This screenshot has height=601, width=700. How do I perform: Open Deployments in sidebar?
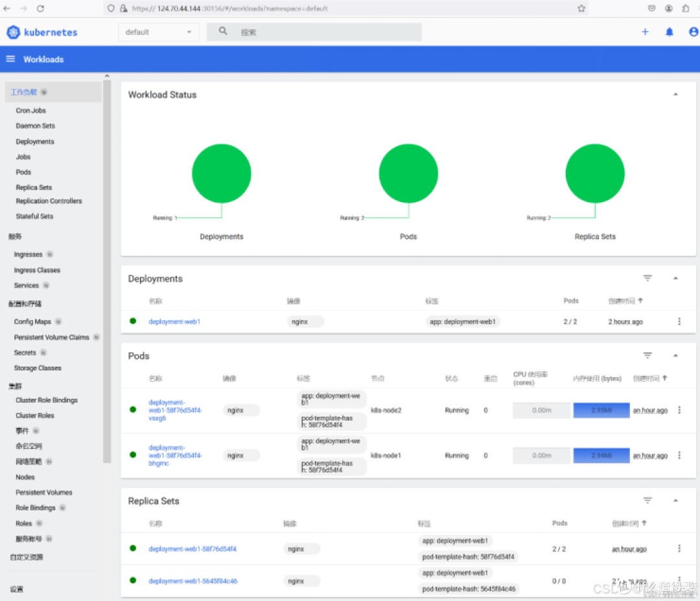click(x=35, y=141)
